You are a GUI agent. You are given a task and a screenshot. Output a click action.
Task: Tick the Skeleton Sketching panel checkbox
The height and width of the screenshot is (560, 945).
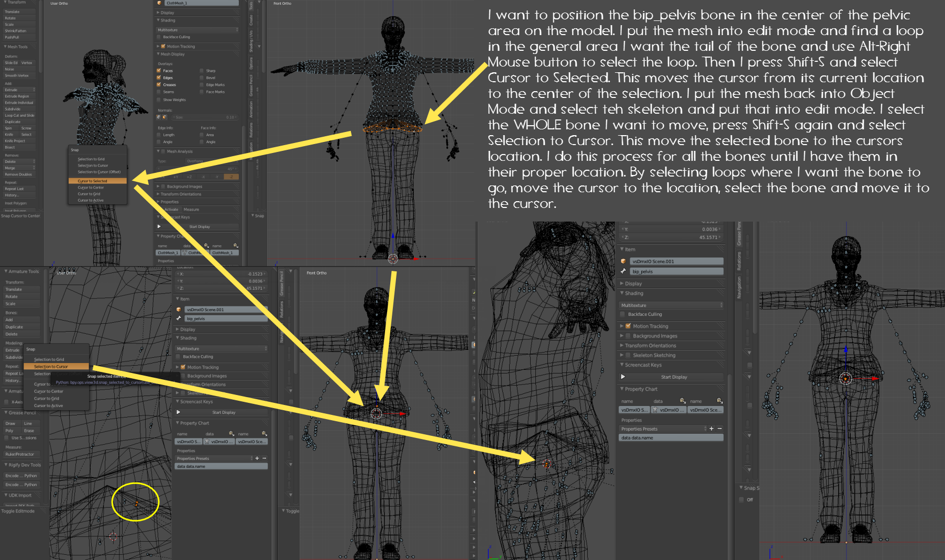pyautogui.click(x=628, y=355)
